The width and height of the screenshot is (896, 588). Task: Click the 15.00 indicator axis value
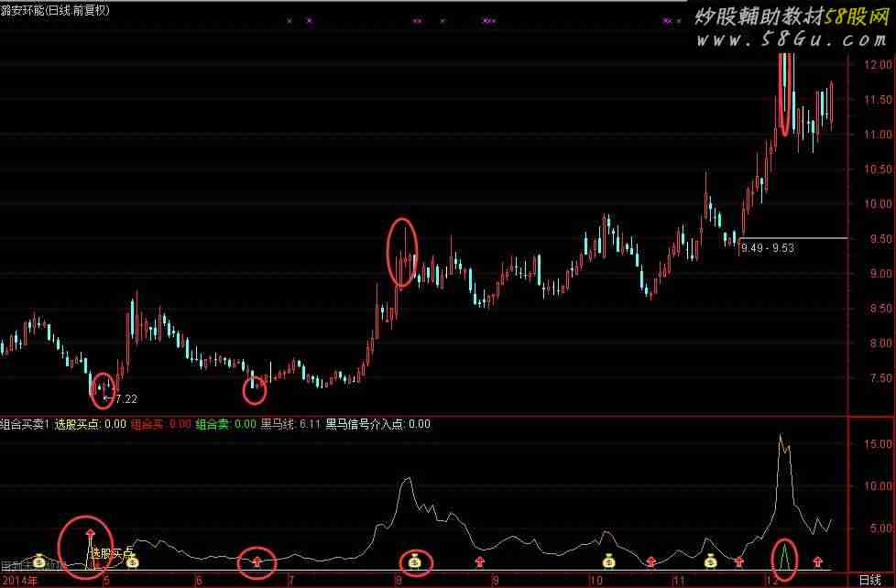[878, 444]
